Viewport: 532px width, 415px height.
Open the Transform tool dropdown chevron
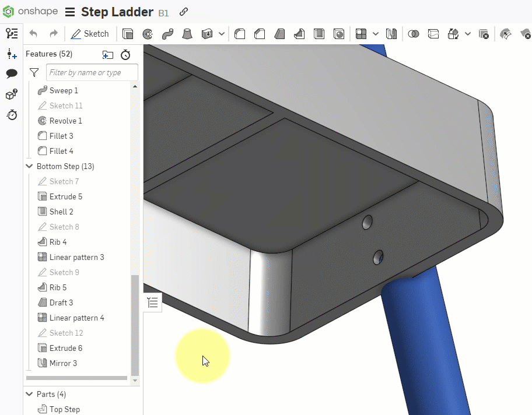(467, 34)
